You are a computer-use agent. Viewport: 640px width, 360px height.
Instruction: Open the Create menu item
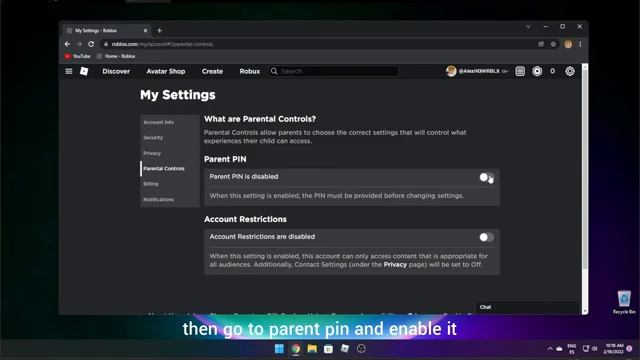point(212,71)
